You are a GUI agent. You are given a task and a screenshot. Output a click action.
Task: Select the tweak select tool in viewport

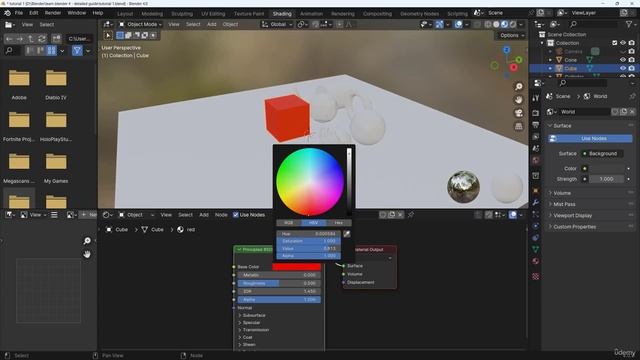point(108,36)
